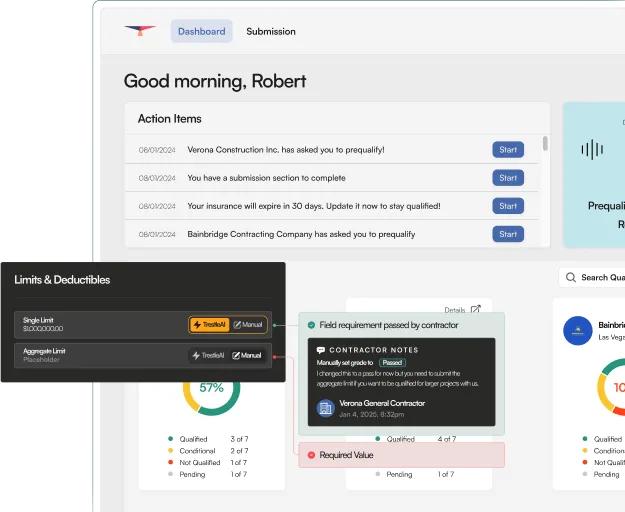Click the 'Limits & Deductibles' heading
The height and width of the screenshot is (512, 625).
62,280
